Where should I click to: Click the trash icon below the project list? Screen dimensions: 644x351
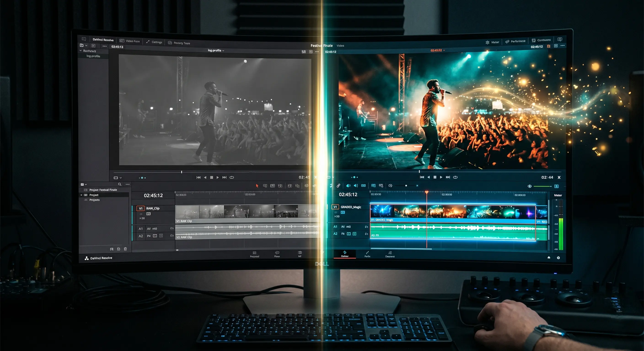[126, 249]
